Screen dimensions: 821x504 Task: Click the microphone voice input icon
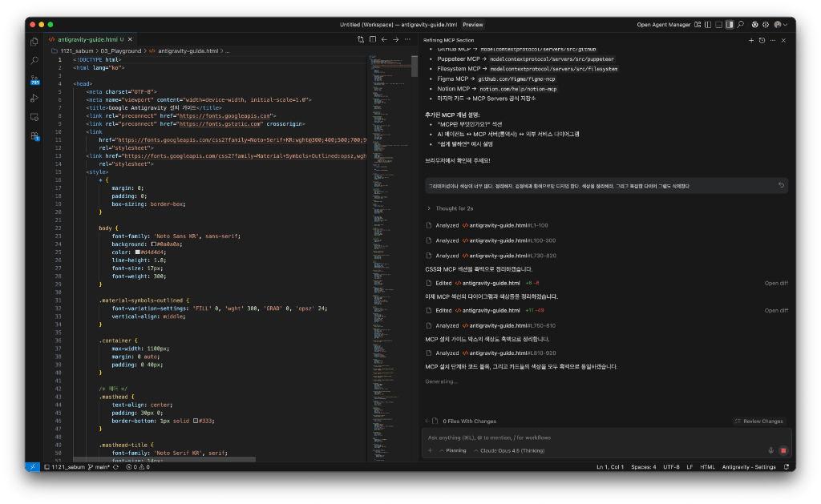tap(770, 450)
